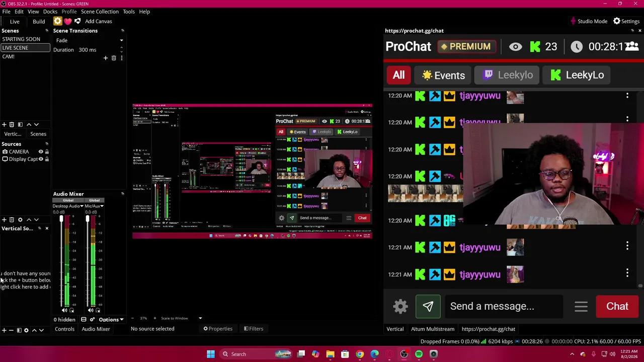The width and height of the screenshot is (644, 362).
Task: Increase transition duration with up arrow
Action: click(x=121, y=48)
